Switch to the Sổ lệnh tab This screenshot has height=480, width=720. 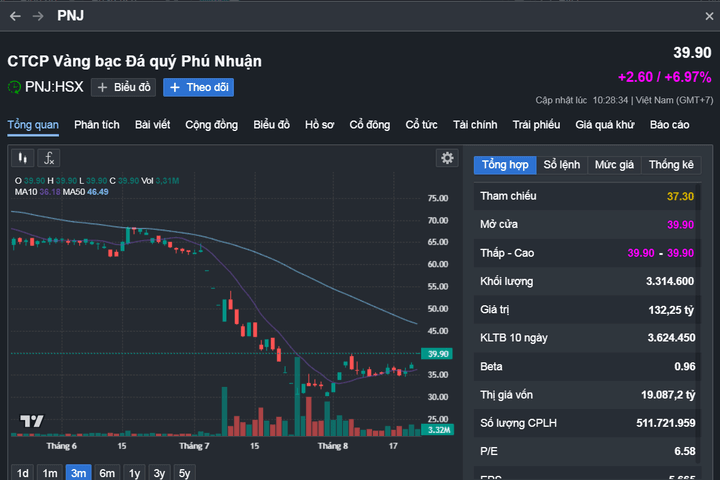point(562,165)
